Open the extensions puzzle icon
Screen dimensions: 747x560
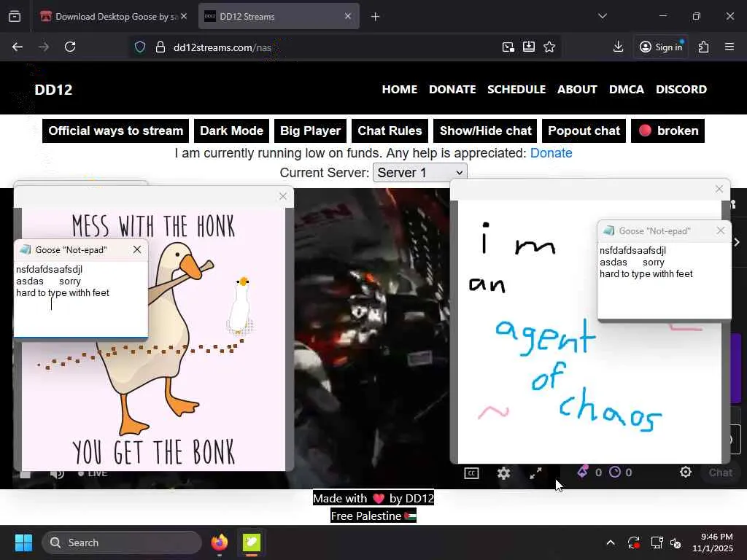coord(704,47)
